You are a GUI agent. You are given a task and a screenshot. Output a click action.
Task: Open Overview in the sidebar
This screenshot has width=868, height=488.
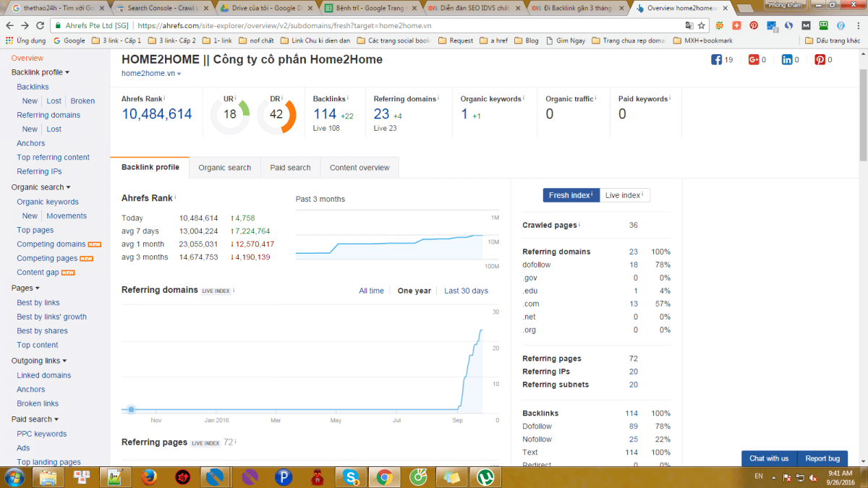pyautogui.click(x=27, y=58)
